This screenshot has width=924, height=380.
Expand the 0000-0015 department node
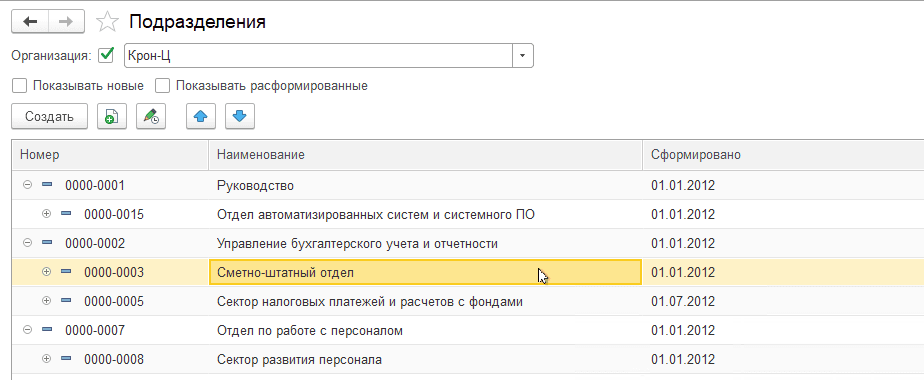tap(47, 214)
